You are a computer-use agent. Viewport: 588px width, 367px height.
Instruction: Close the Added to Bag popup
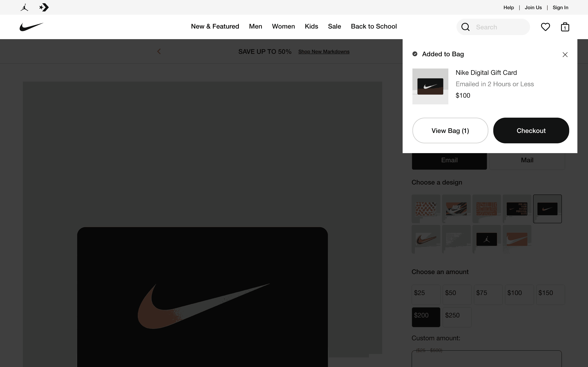565,55
